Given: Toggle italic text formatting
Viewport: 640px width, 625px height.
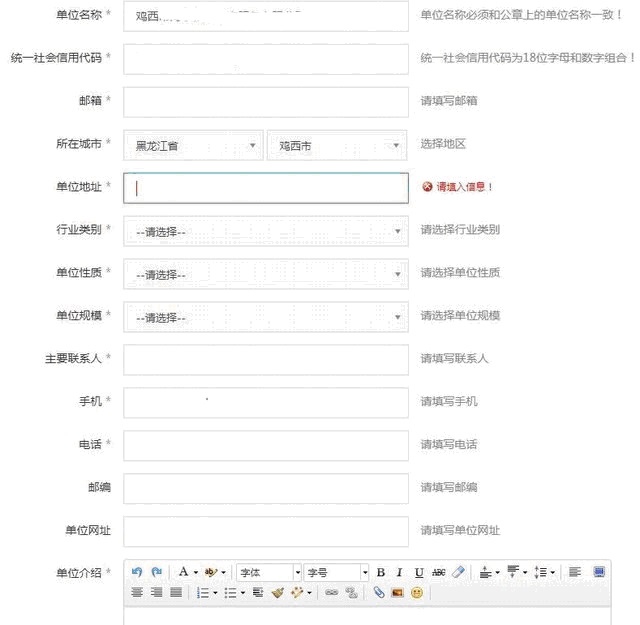Looking at the screenshot, I should click(x=399, y=573).
